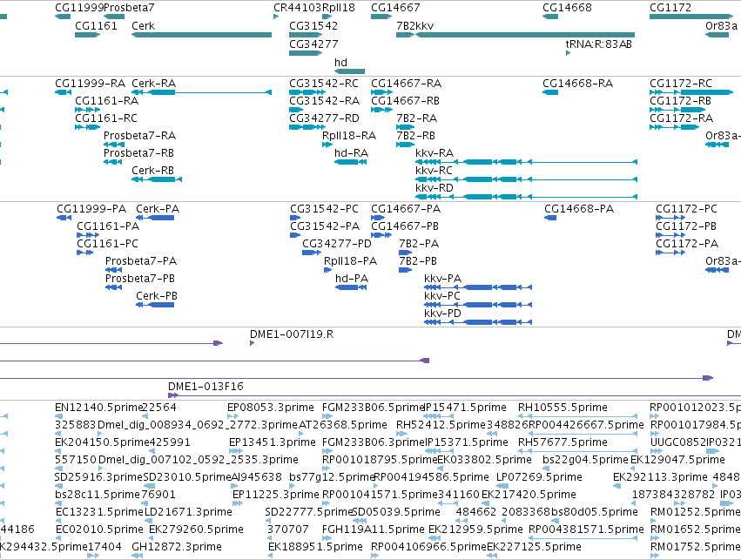Click the CG31542-RC transcript label
This screenshot has width=741, height=560.
[324, 84]
